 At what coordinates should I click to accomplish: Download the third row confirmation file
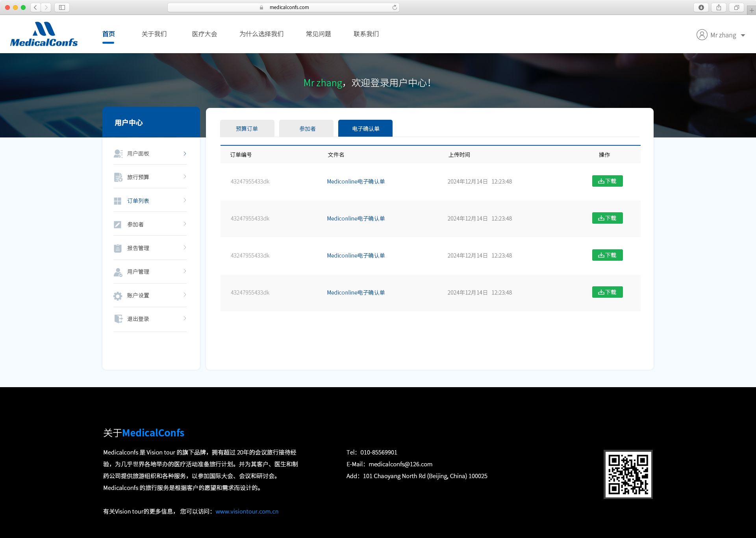coord(608,255)
